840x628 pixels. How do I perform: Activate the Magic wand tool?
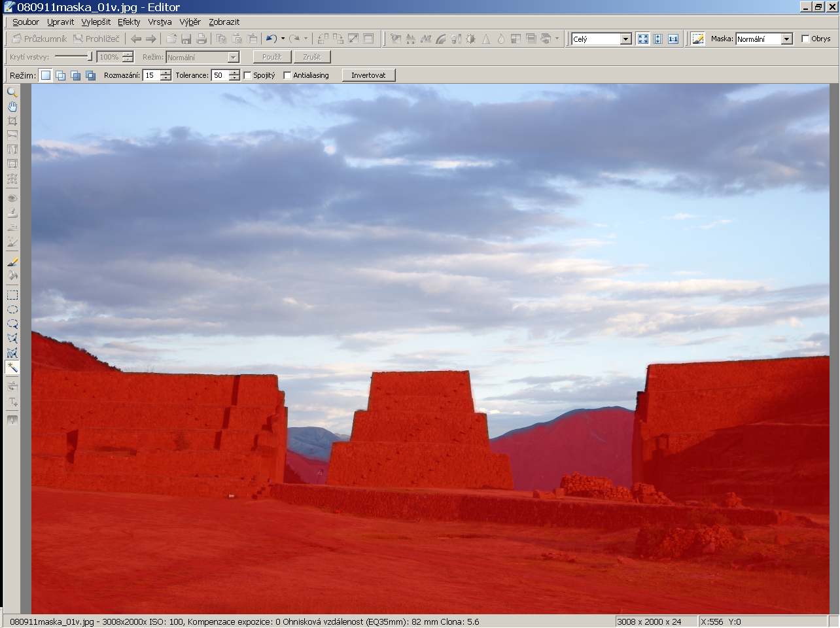12,368
